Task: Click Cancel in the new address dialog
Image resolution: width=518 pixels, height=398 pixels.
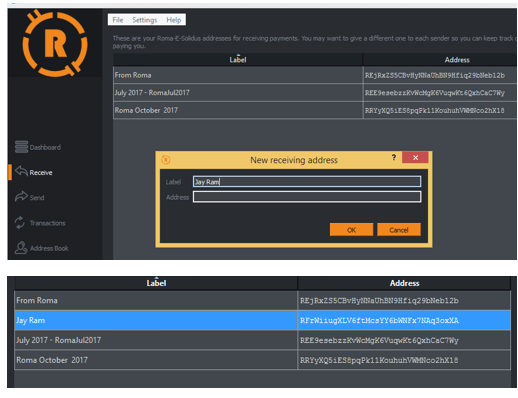Action: (x=399, y=230)
